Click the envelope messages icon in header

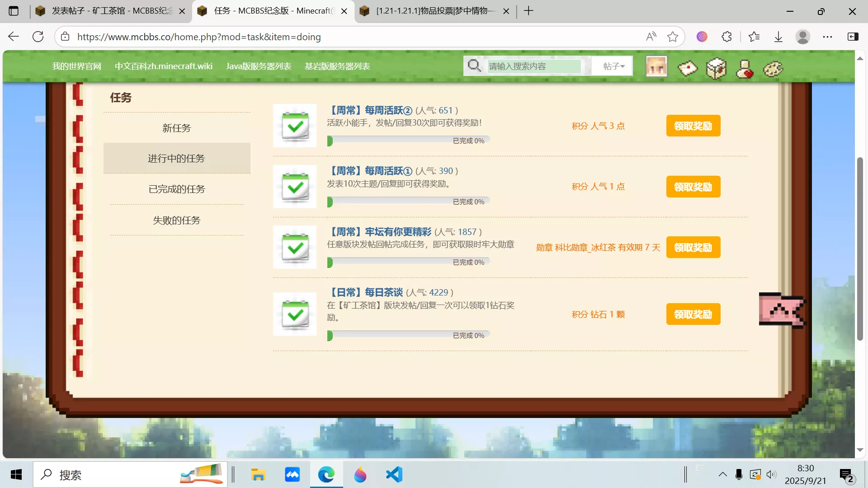687,69
